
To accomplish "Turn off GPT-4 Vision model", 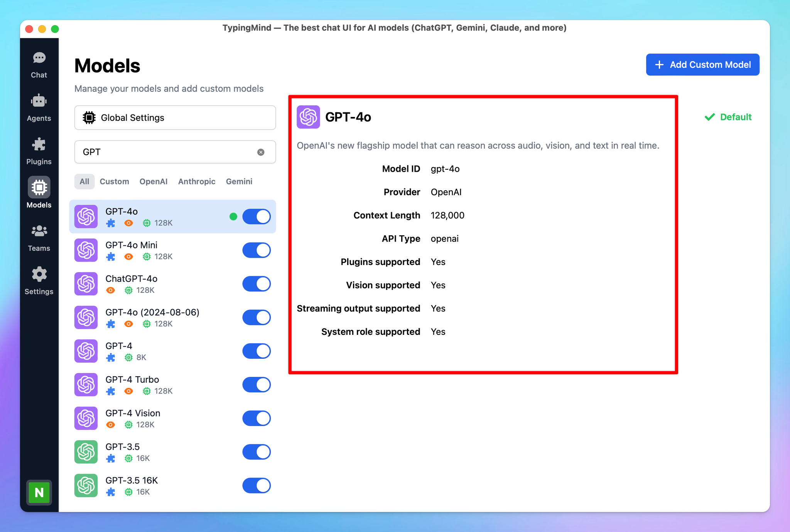I will click(x=257, y=418).
